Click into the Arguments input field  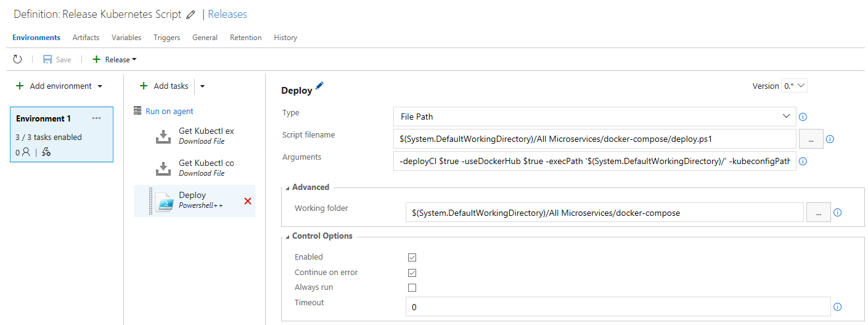(x=594, y=162)
